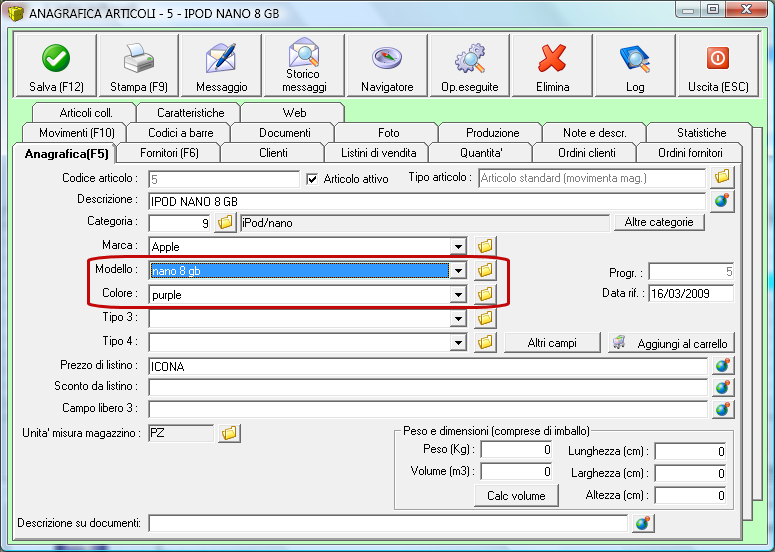Click globe icon for Sconto da listino
The height and width of the screenshot is (552, 775).
pos(723,387)
